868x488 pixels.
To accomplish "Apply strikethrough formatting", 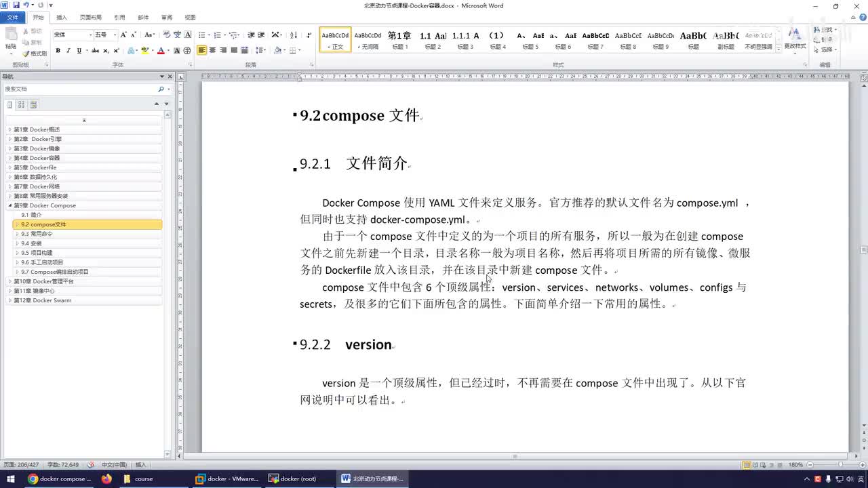I will [x=95, y=51].
